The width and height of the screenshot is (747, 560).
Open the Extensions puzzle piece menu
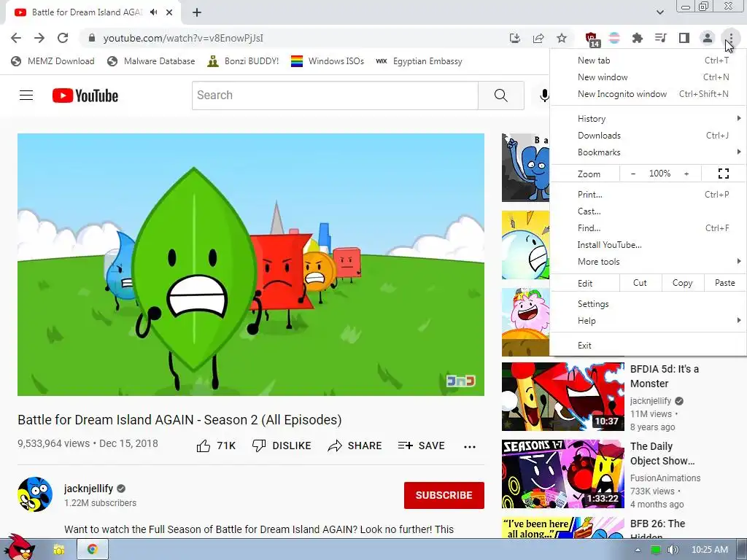638,38
